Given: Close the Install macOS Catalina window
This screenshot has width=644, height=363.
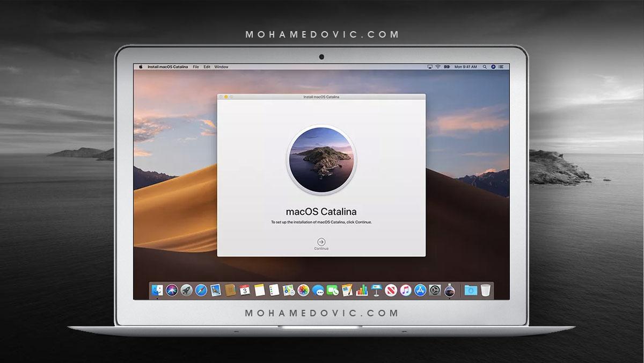Looking at the screenshot, I should (221, 97).
